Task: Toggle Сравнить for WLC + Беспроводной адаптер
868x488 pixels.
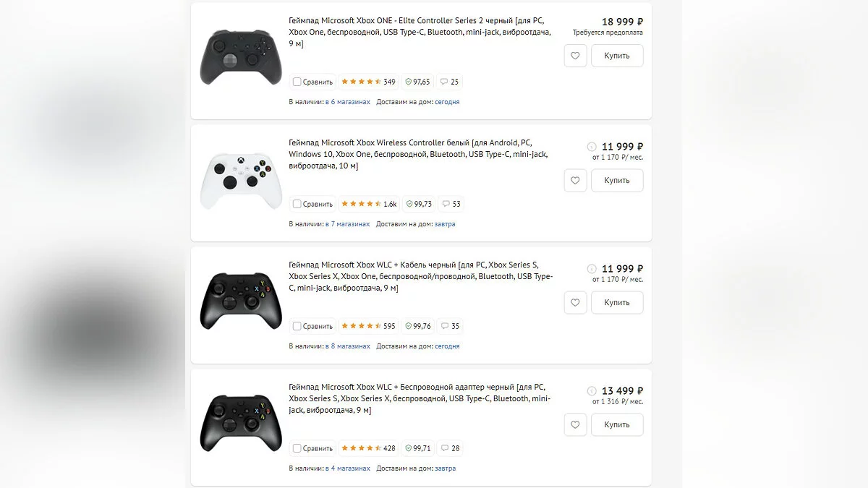Action: 297,448
